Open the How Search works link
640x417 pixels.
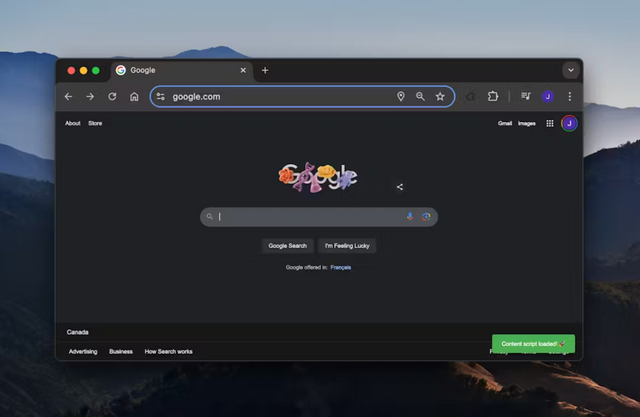point(169,351)
